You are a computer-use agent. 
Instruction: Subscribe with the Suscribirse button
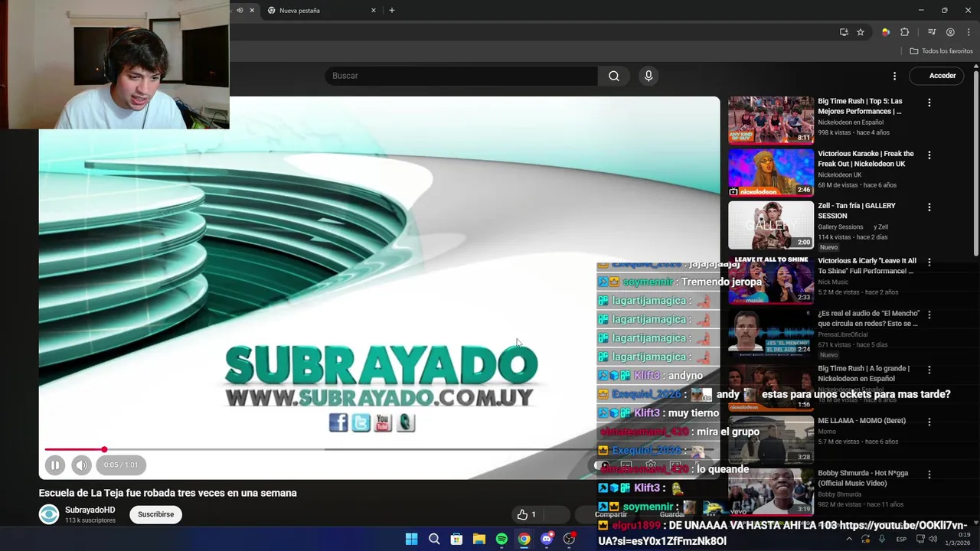tap(156, 514)
